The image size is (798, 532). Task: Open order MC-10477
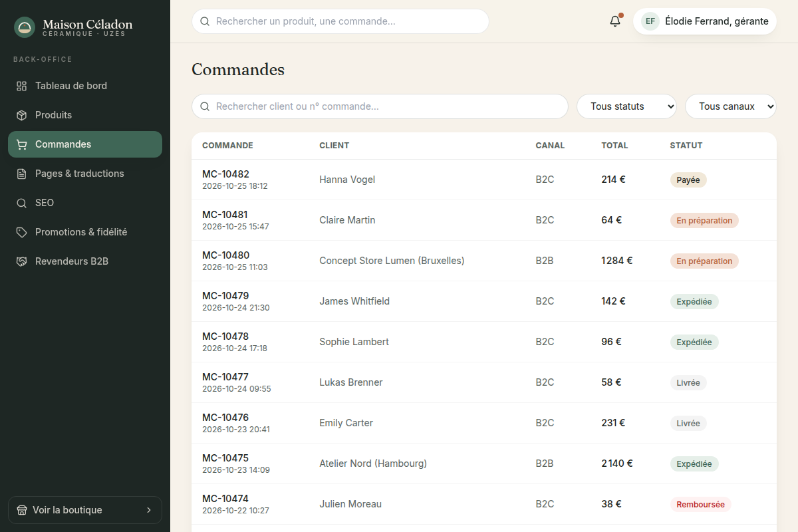(x=225, y=377)
